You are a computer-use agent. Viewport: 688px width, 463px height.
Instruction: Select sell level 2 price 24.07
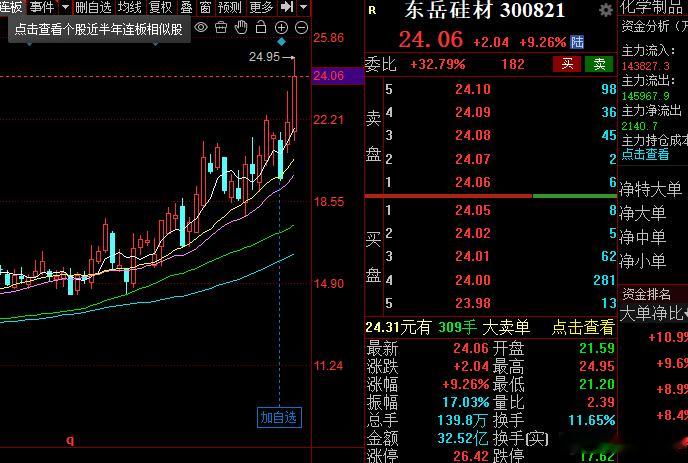[x=473, y=158]
